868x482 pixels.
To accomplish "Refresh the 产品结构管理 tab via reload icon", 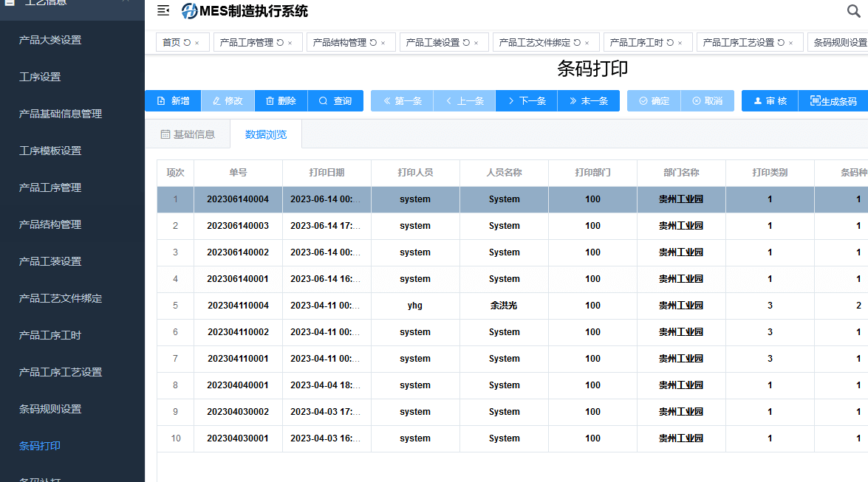I will click(373, 43).
